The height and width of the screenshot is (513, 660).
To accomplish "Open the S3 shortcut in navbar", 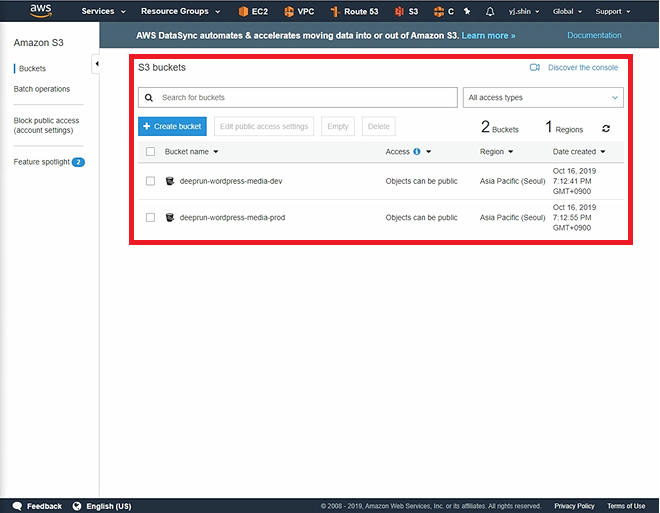I will [x=407, y=11].
